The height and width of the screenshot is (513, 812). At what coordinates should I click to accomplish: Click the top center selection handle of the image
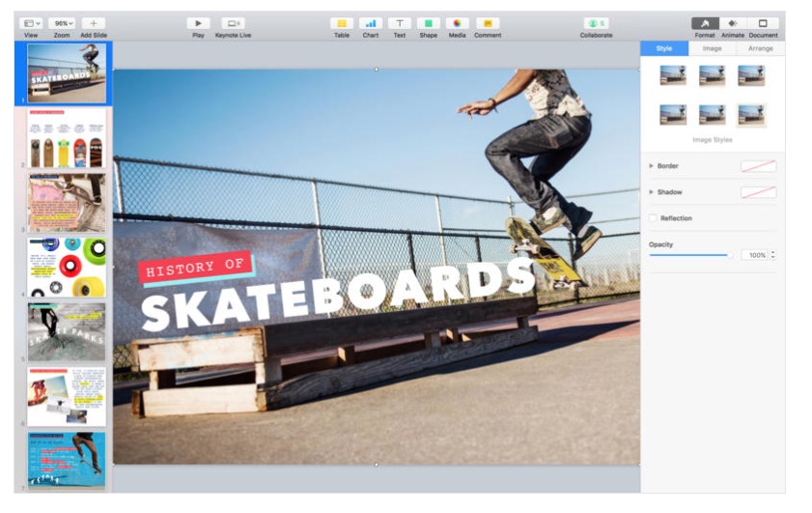[377, 70]
